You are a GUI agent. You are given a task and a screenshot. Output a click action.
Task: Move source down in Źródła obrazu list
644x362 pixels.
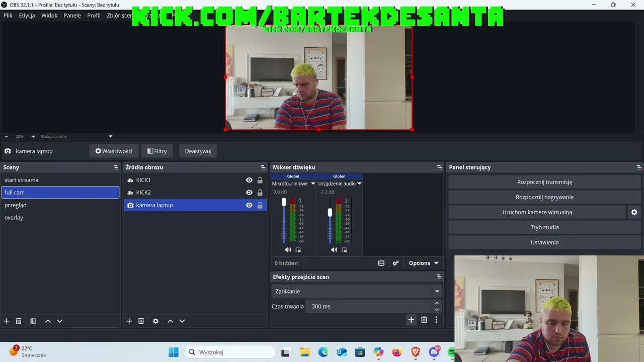[x=182, y=321]
